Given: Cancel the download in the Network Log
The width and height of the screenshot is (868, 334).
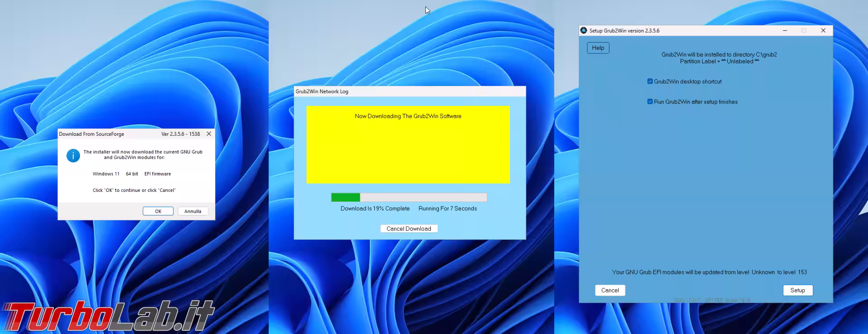Looking at the screenshot, I should click(409, 229).
